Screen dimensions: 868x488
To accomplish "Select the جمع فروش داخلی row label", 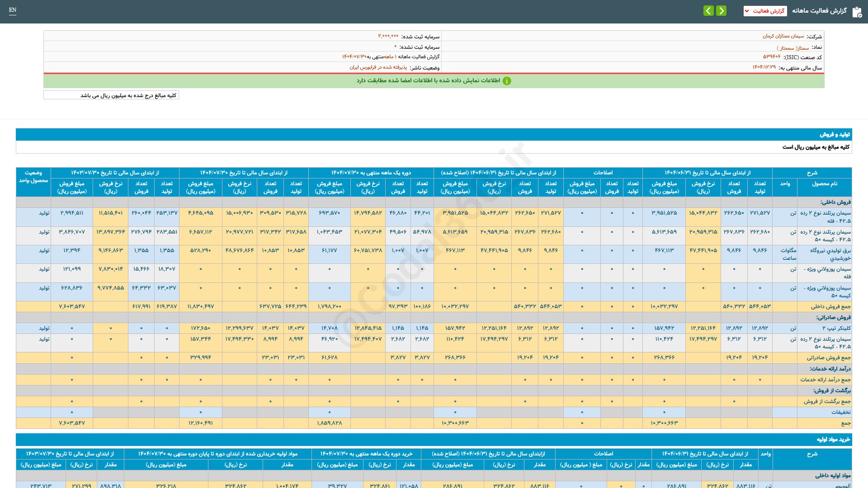I will click(830, 306).
